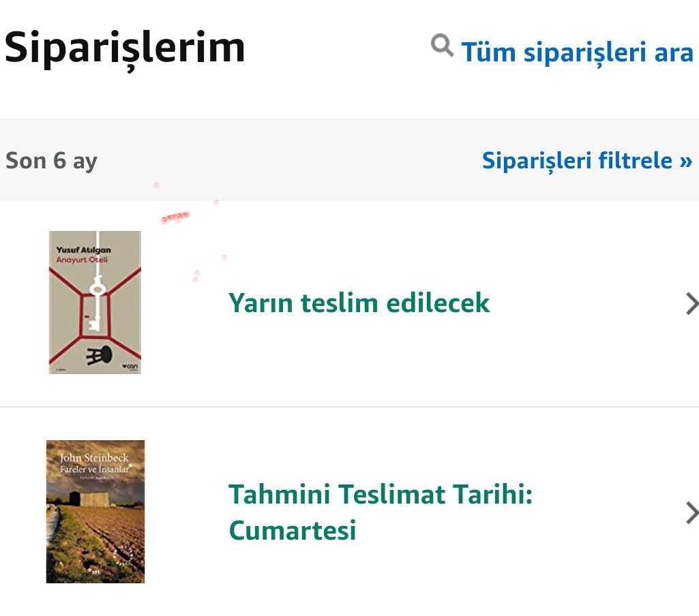Click the magnifying glass search icon
The width and height of the screenshot is (699, 616).
443,46
